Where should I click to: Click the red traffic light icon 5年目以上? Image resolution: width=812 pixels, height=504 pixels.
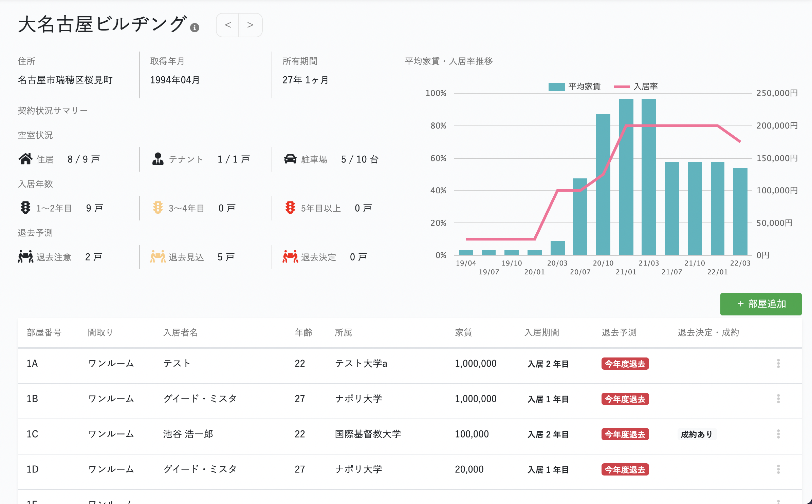(x=290, y=208)
